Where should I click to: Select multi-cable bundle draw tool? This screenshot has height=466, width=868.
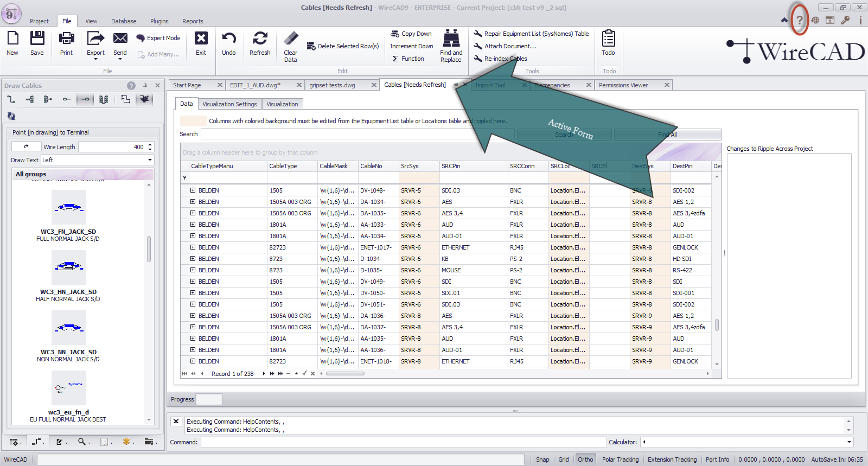coord(104,99)
